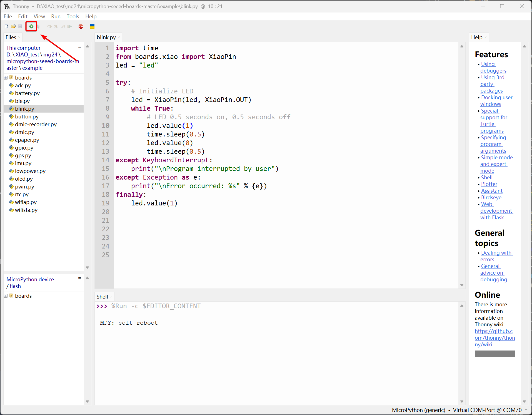Close the Shell panel tab
This screenshot has width=532, height=415.
(x=111, y=297)
